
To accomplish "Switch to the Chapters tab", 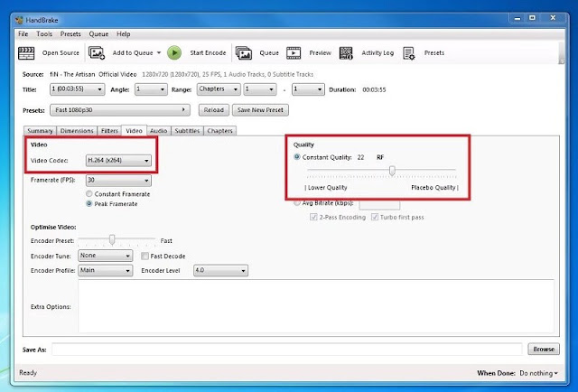I will [219, 131].
